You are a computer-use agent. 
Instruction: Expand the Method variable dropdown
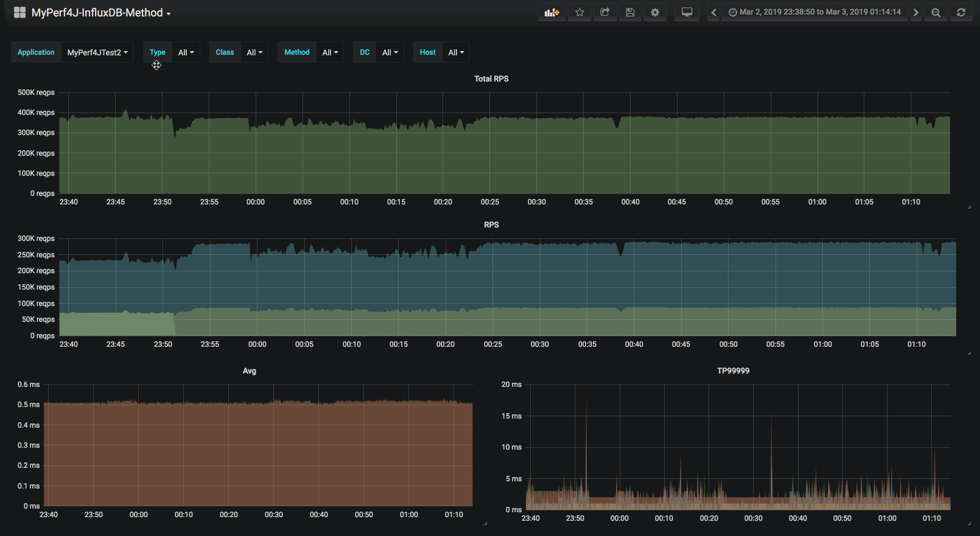coord(330,52)
